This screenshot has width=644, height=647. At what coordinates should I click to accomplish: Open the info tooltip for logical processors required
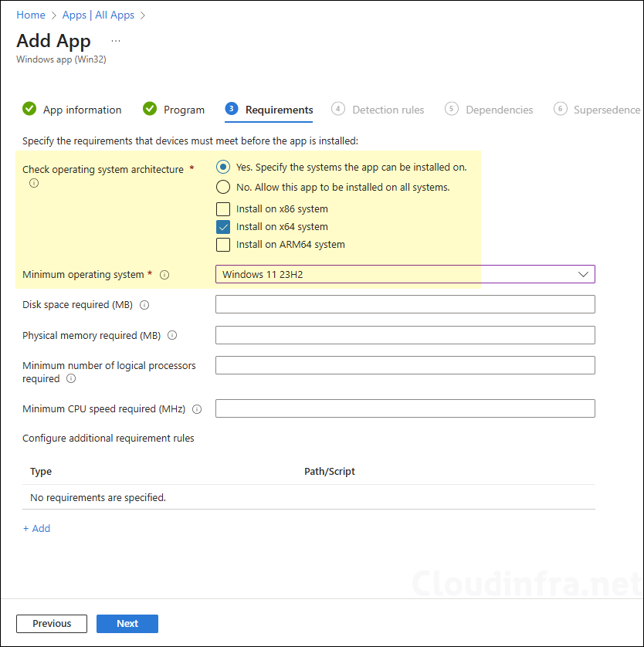(x=70, y=378)
